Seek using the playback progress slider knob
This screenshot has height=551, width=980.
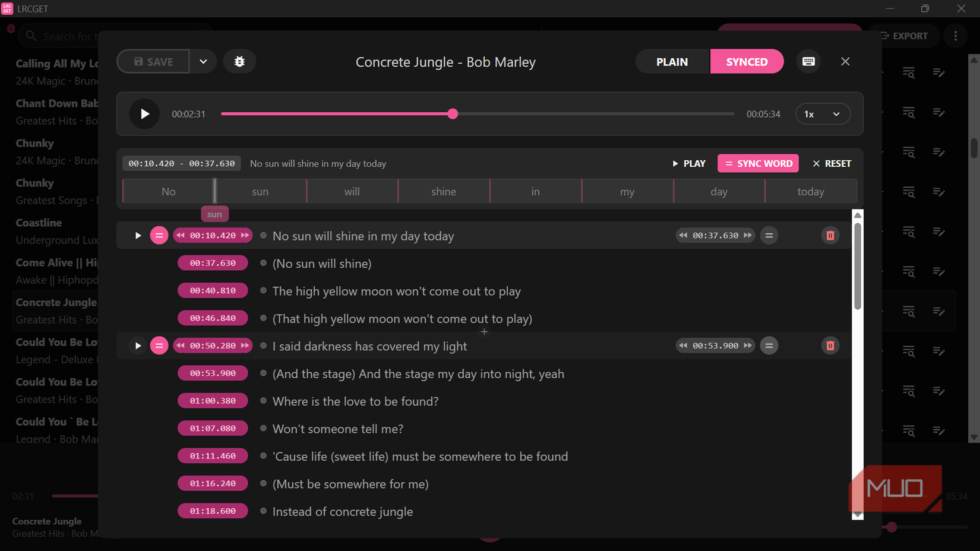(x=453, y=114)
